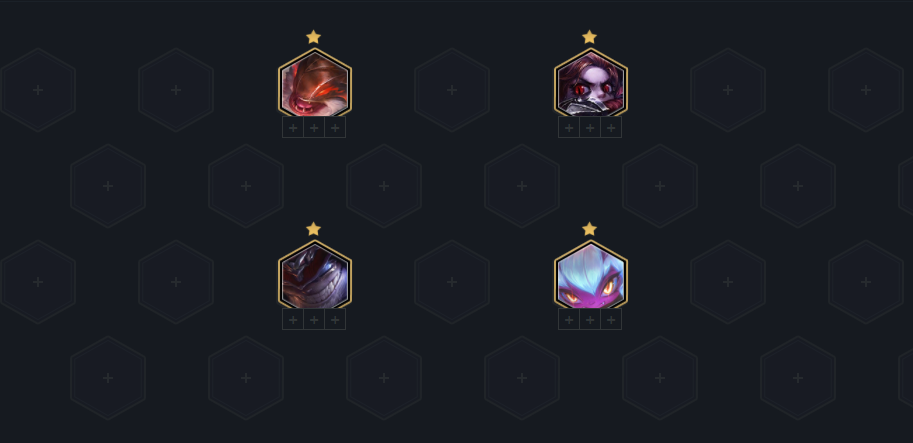
Task: Click the star above the fanged monster champion
Action: tap(313, 37)
